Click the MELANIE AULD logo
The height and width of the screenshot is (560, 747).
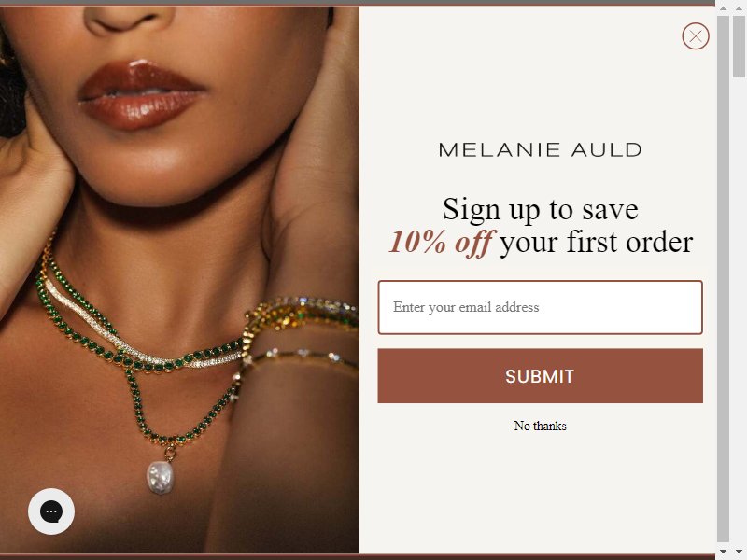click(540, 150)
